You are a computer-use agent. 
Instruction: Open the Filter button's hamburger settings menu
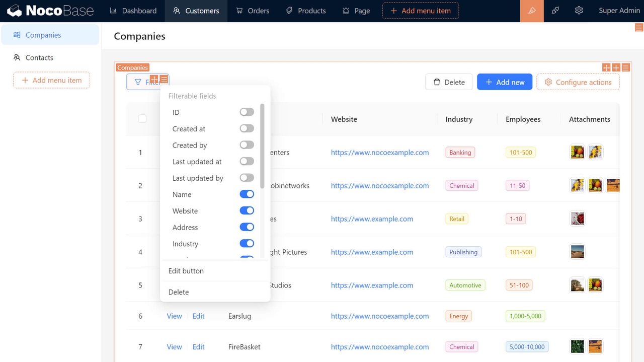tap(164, 79)
